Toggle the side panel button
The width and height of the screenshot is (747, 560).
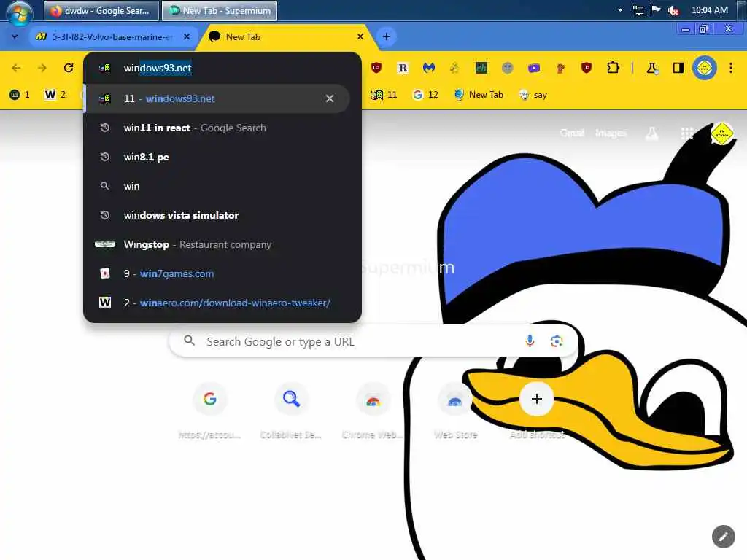point(678,68)
